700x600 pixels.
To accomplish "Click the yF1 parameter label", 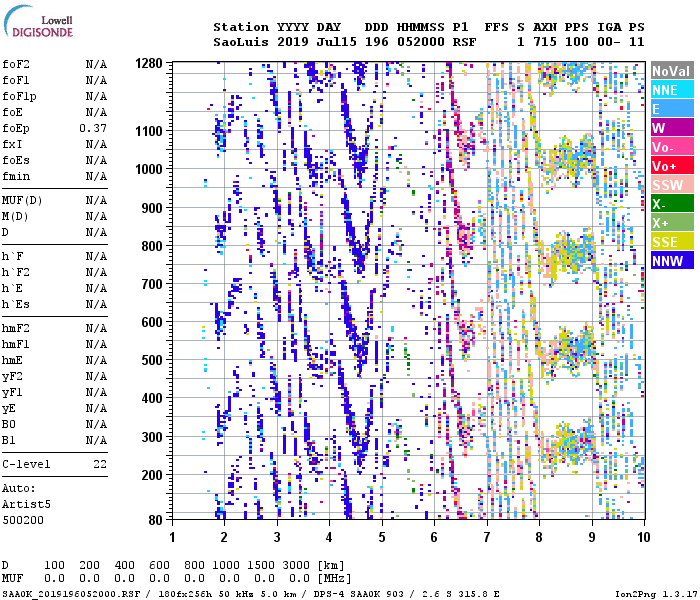I will pyautogui.click(x=12, y=392).
